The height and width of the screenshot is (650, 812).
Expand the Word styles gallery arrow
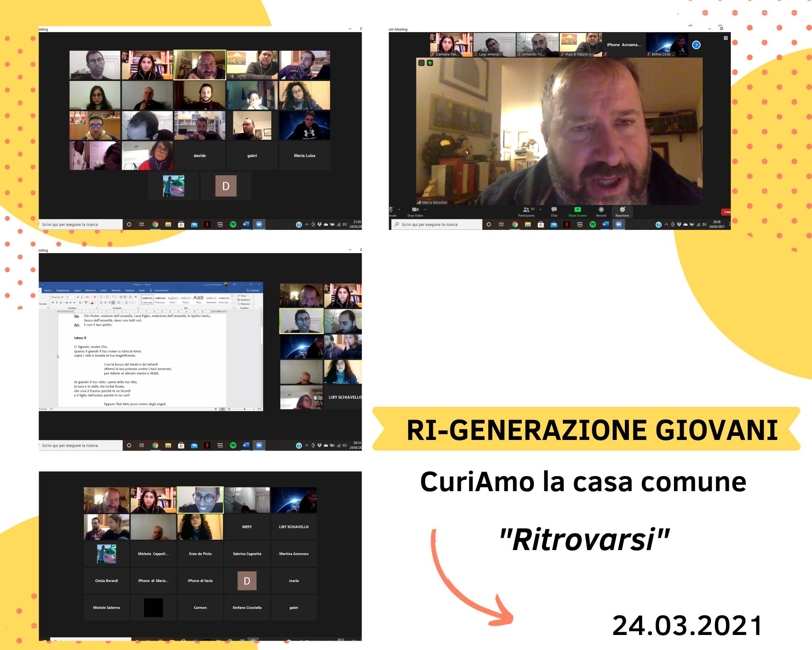click(x=232, y=303)
